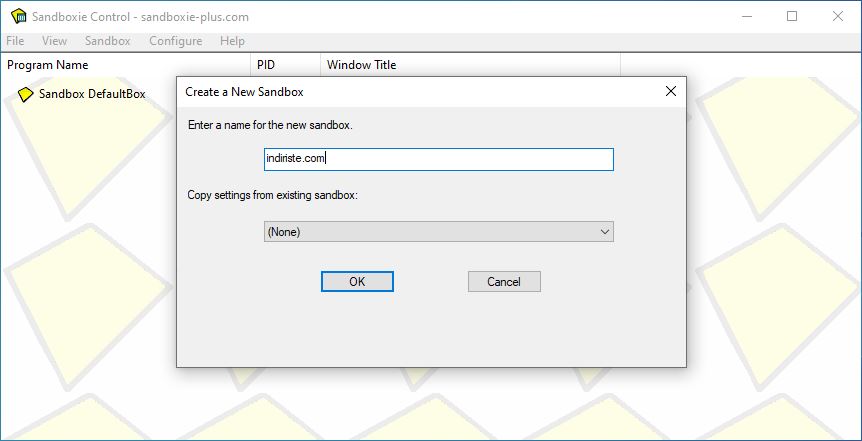Click the sandbox name input field

click(439, 159)
